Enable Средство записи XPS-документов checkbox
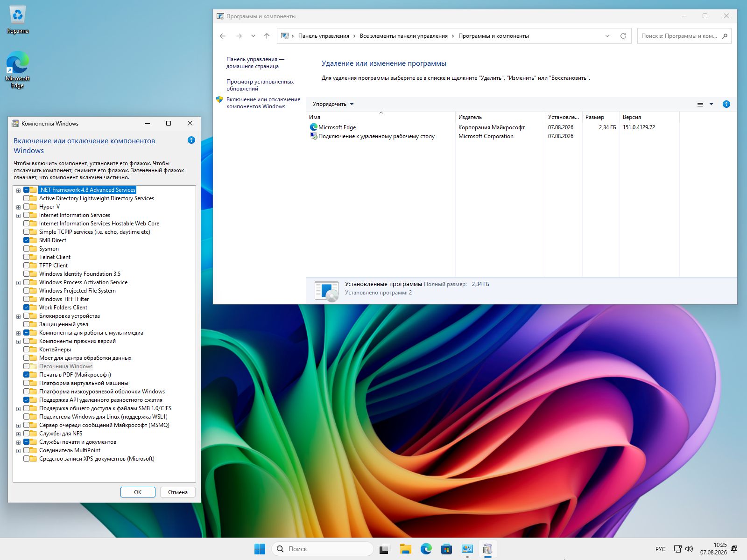The height and width of the screenshot is (560, 747). (27, 459)
